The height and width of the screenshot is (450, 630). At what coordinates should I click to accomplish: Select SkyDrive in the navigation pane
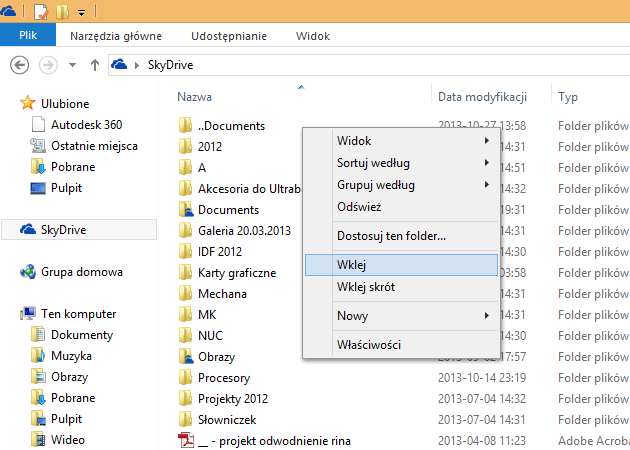click(x=79, y=229)
